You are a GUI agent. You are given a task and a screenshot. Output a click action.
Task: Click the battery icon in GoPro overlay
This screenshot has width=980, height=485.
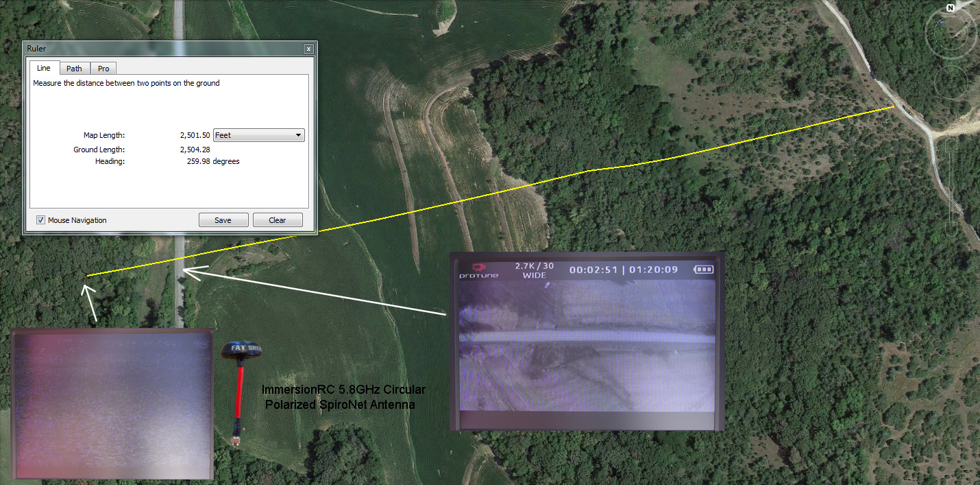click(703, 270)
